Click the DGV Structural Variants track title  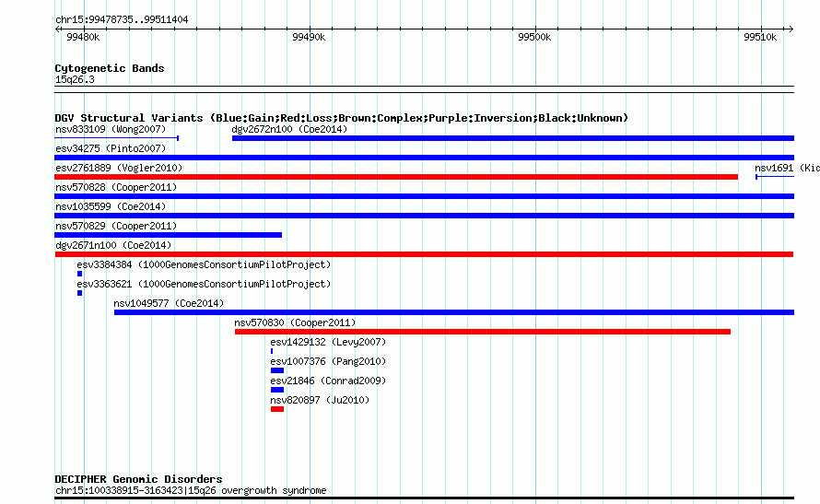(x=341, y=118)
